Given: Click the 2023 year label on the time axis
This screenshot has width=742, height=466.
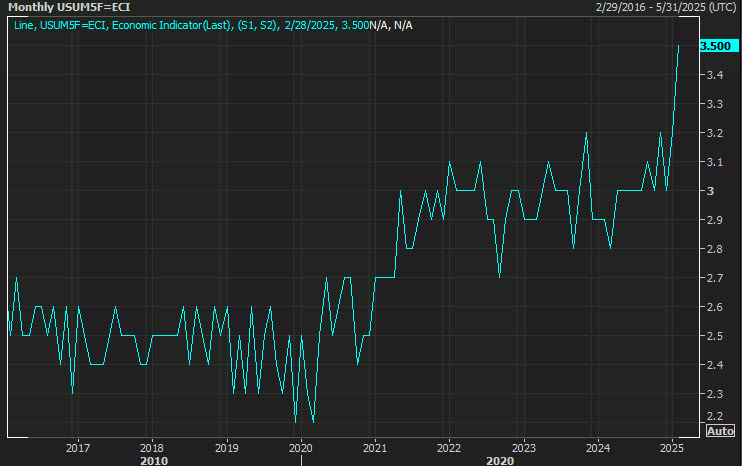Looking at the screenshot, I should pyautogui.click(x=524, y=448).
